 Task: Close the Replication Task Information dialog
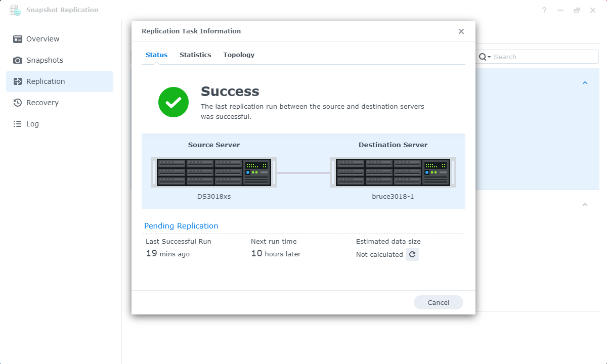[461, 31]
